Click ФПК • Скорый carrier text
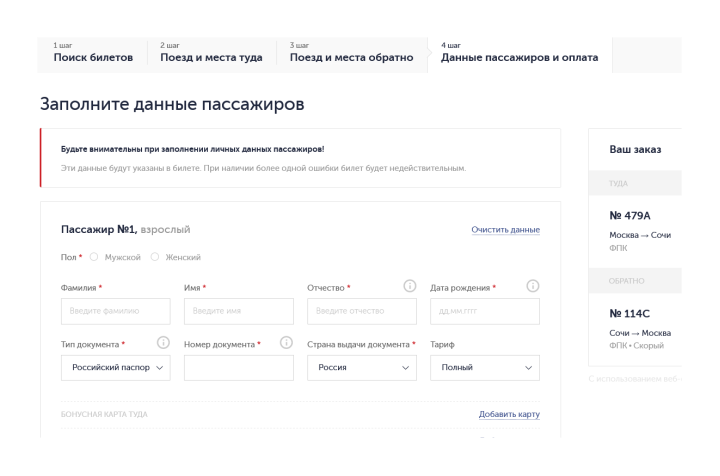720x476 pixels. pos(636,346)
